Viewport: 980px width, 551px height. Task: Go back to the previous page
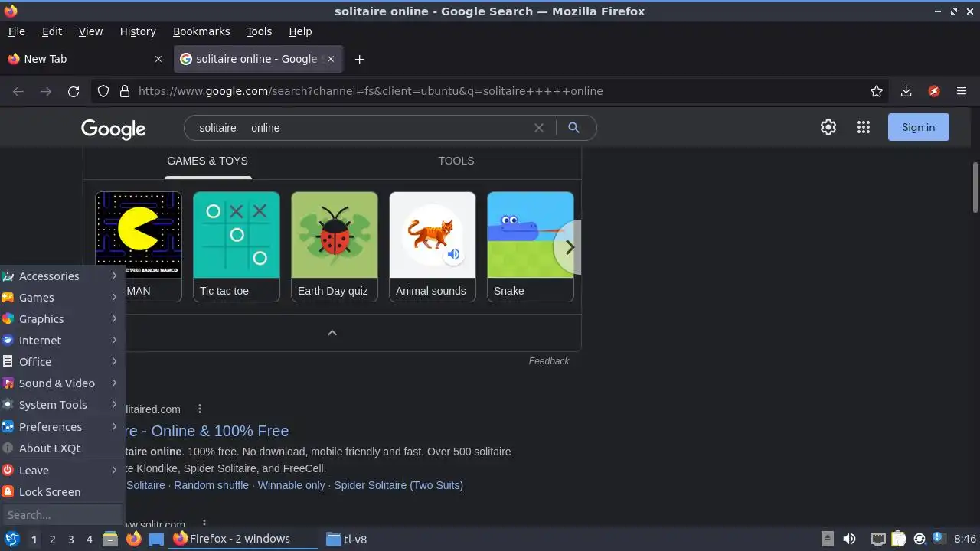coord(18,91)
